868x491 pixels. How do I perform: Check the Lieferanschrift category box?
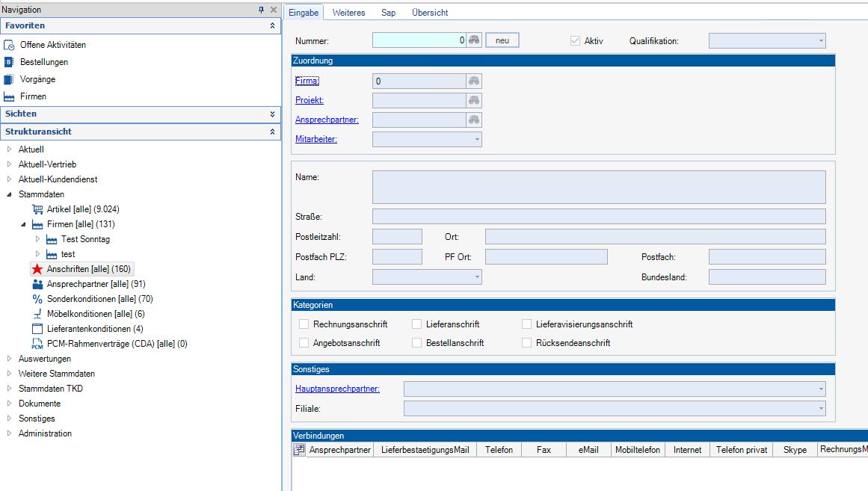click(x=416, y=324)
